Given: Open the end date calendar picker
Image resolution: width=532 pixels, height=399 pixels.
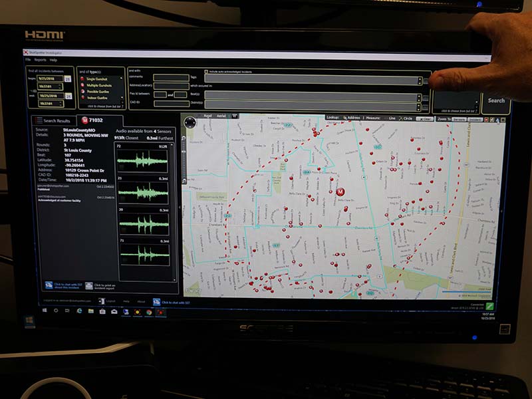Looking at the screenshot, I should coord(68,96).
